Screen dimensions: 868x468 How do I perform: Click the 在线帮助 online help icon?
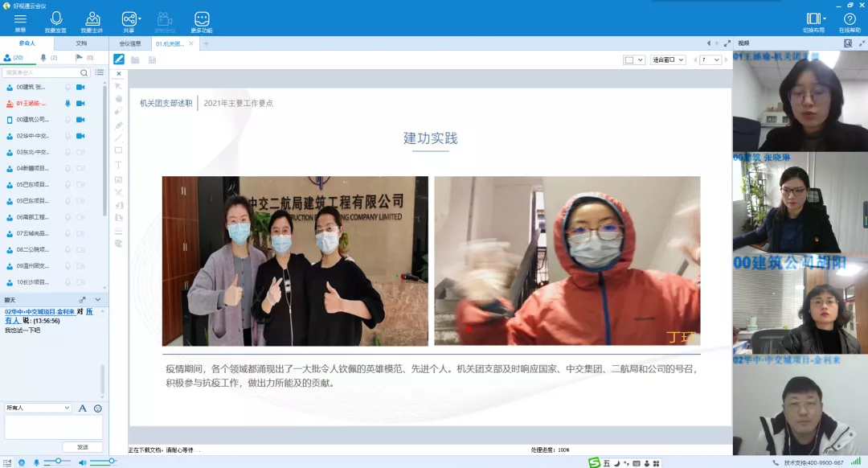(x=850, y=18)
